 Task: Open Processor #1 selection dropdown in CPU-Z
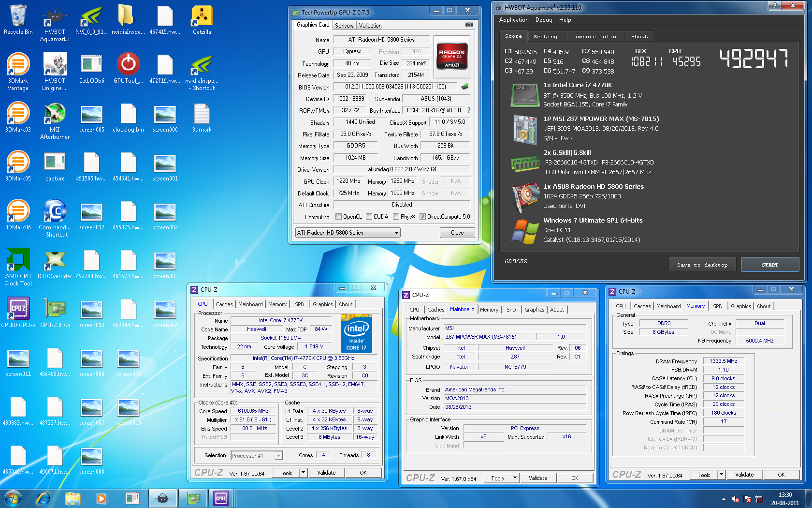(x=257, y=456)
